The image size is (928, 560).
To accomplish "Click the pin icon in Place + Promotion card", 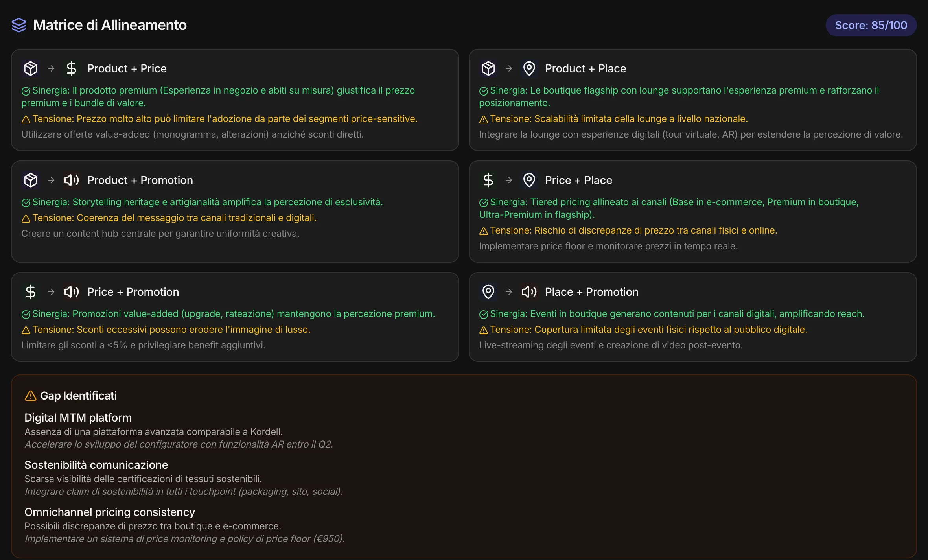I will tap(488, 292).
